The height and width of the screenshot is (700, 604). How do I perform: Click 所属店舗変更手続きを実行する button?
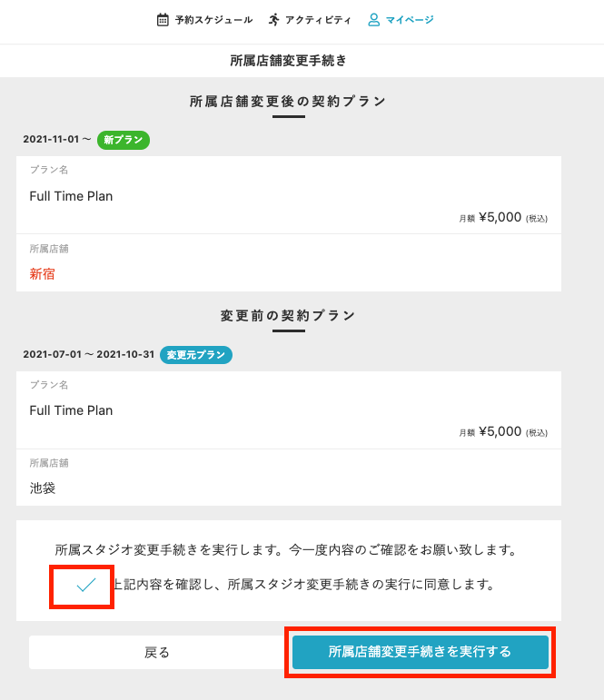(x=420, y=652)
